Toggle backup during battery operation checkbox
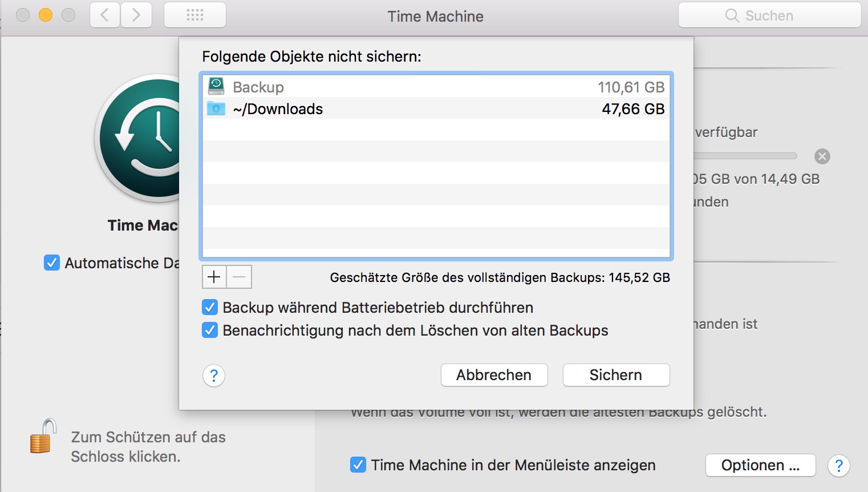 coord(210,308)
